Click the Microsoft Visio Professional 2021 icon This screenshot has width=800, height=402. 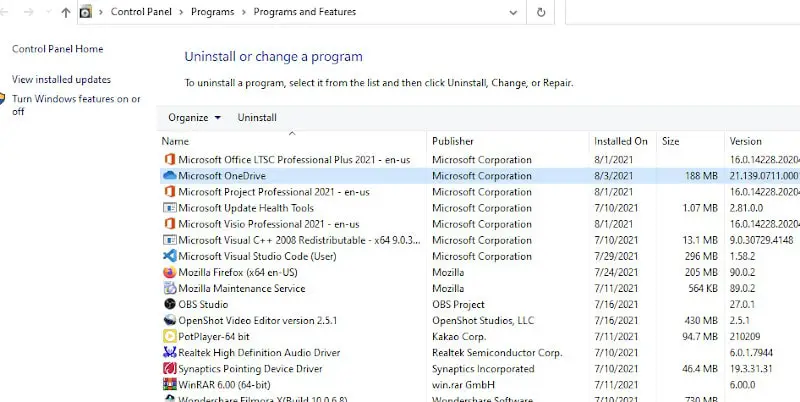(x=169, y=224)
